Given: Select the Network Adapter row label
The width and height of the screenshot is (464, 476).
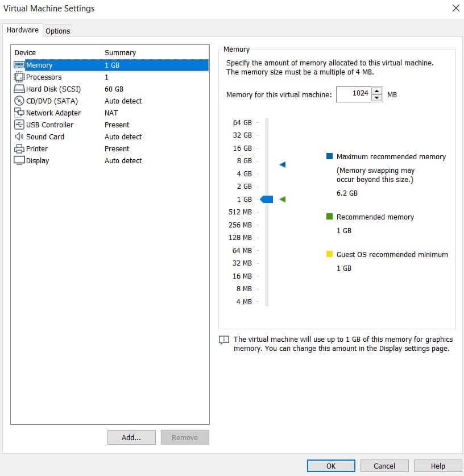Looking at the screenshot, I should (53, 113).
